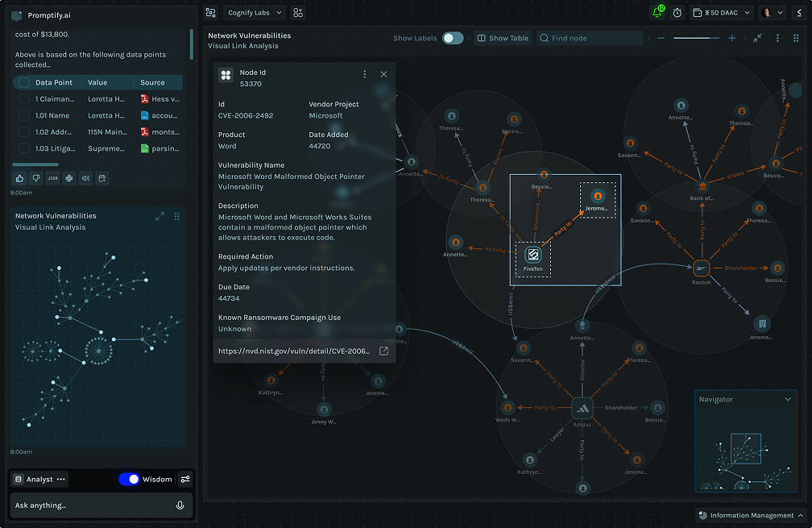
Task: Click the Node Id clover icon
Action: 226,75
